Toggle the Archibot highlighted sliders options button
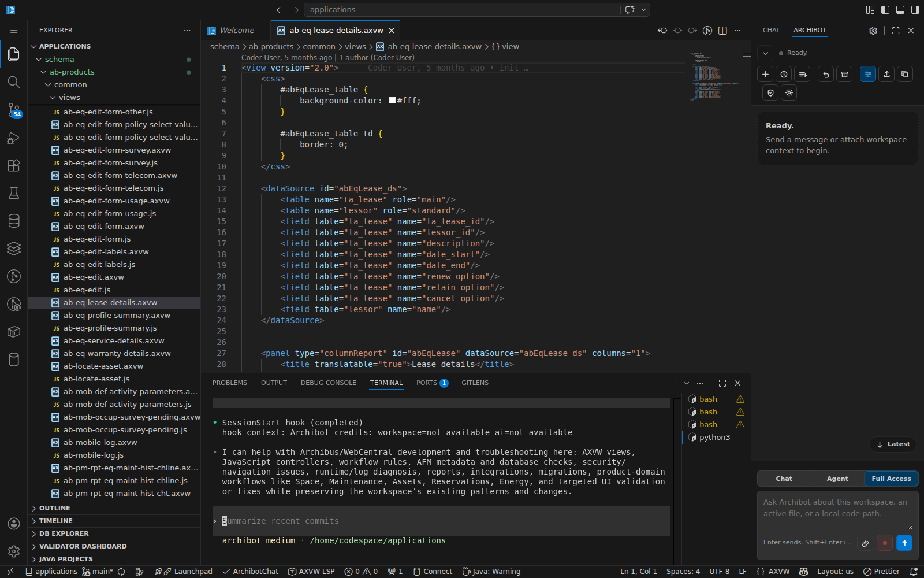924x578 pixels. tap(868, 74)
